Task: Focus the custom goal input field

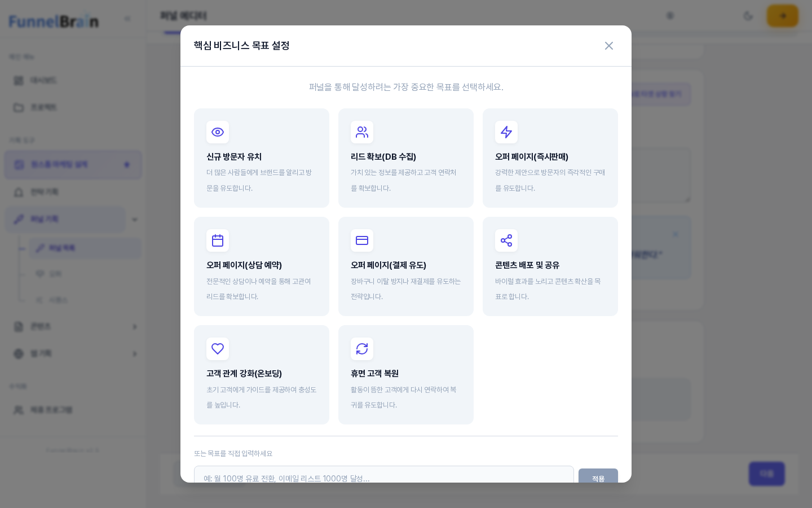Action: point(384,475)
